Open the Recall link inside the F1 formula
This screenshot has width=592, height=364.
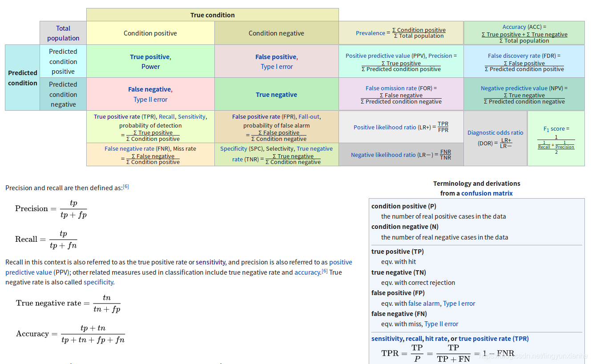544,147
